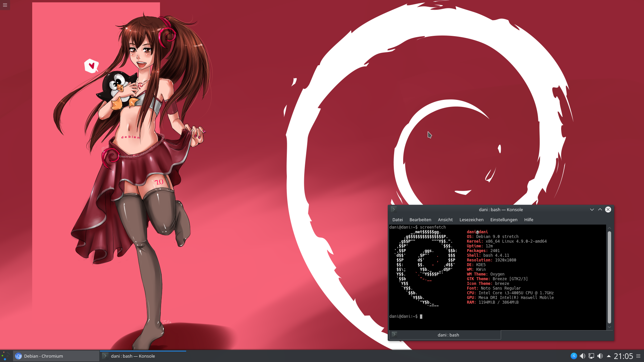Viewport: 644px width, 362px height.
Task: Open the Bearbeiten menu
Action: (420, 220)
